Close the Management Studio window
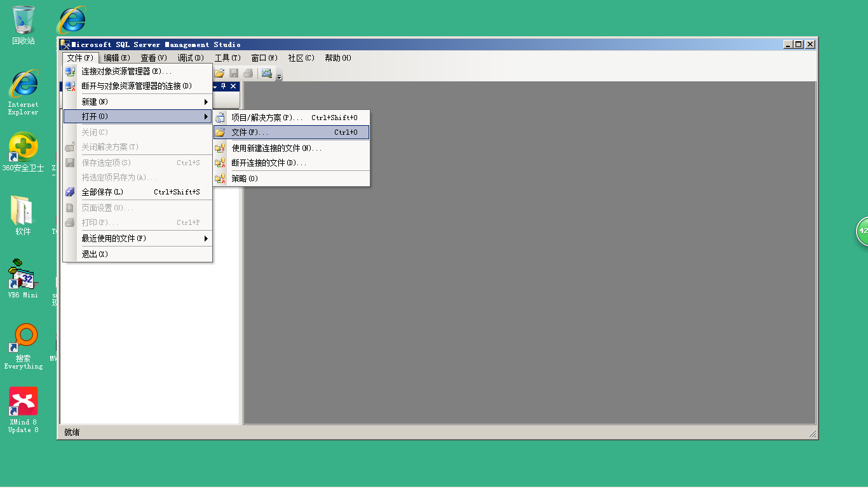This screenshot has height=488, width=868. coord(810,44)
